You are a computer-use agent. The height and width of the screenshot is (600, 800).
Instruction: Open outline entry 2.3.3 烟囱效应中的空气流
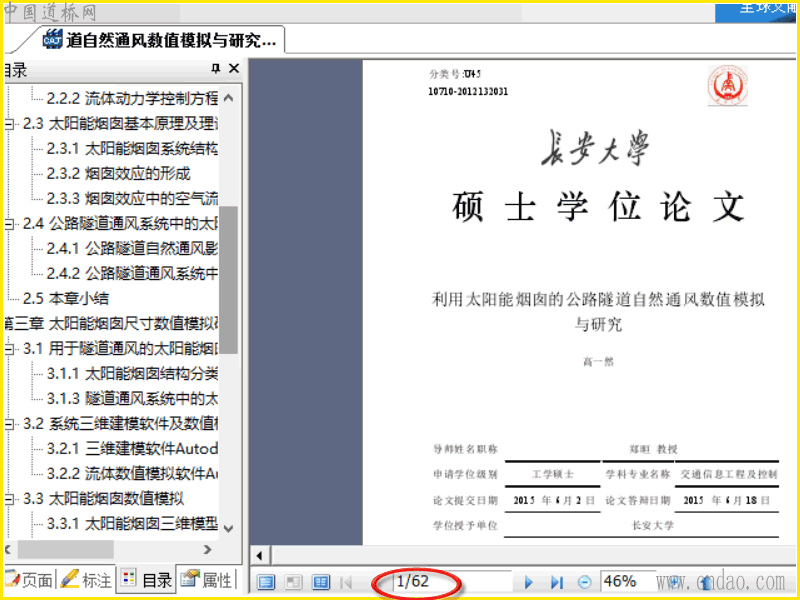pyautogui.click(x=132, y=198)
